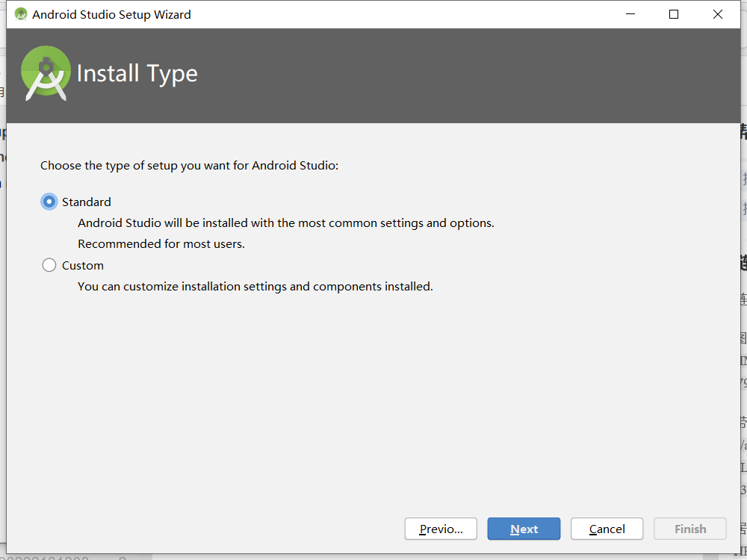Viewport: 747px width, 560px height.
Task: Click the 'customize installation settings' description
Action: pos(255,286)
